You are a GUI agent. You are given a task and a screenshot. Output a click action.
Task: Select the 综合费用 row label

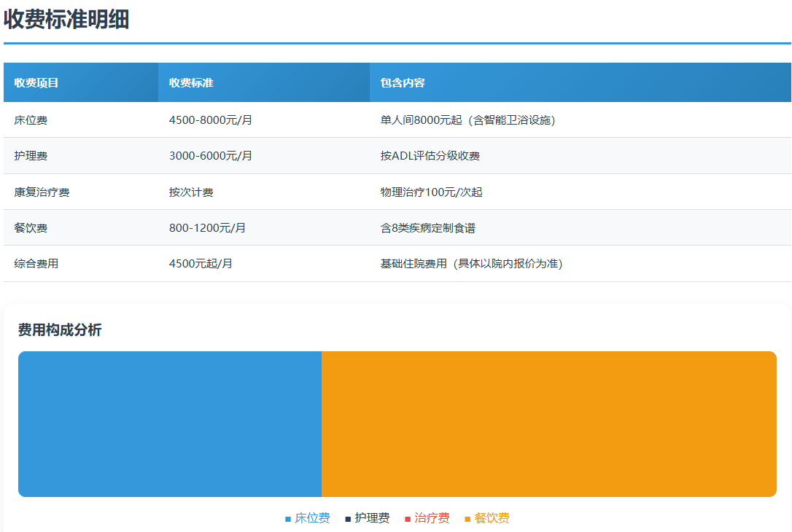coord(36,264)
